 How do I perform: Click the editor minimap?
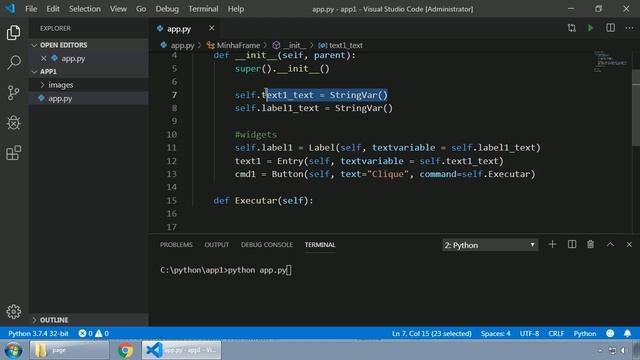click(610, 62)
